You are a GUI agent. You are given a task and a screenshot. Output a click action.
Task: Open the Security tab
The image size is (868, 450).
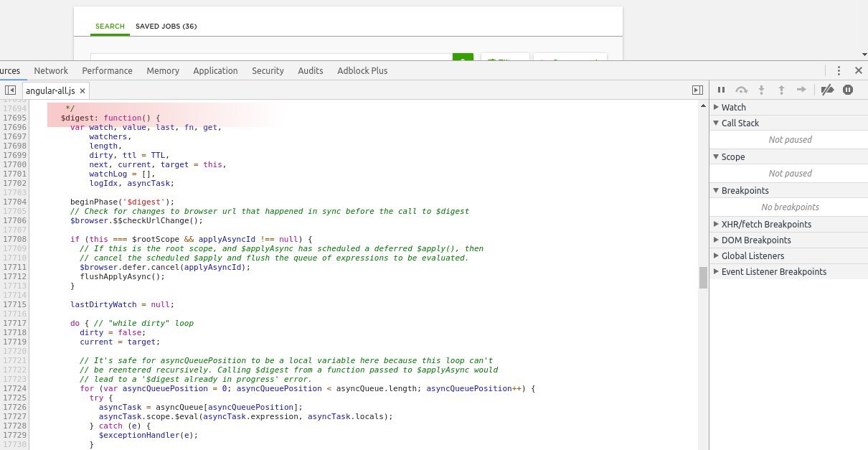pos(268,70)
